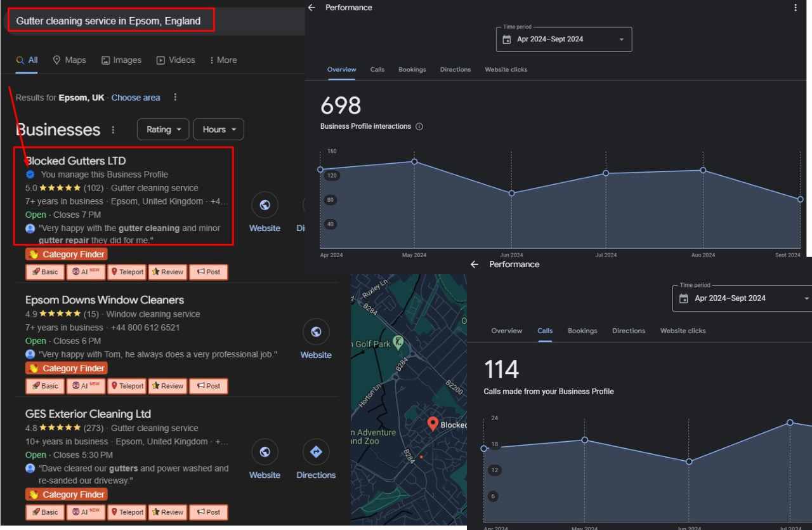The width and height of the screenshot is (812, 530).
Task: Open the three-dot menu beside Choose area
Action: tap(175, 97)
